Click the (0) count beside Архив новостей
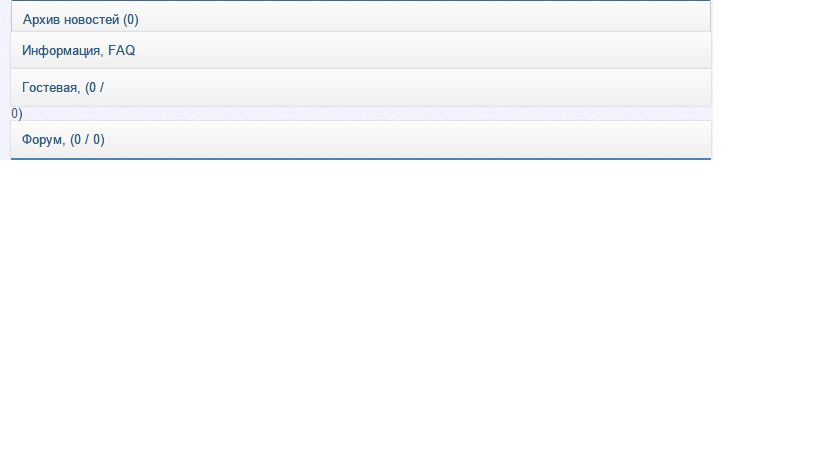Image resolution: width=819 pixels, height=460 pixels. [130, 20]
